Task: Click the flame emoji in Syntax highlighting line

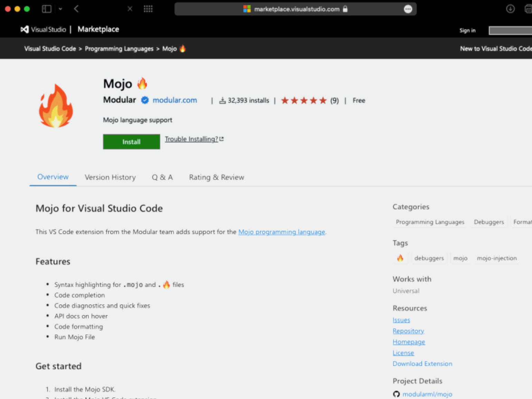Action: tap(167, 284)
